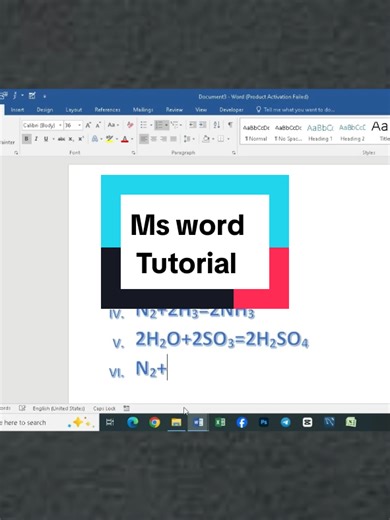Open the Review tab
This screenshot has height=520, width=390.
coord(174,110)
